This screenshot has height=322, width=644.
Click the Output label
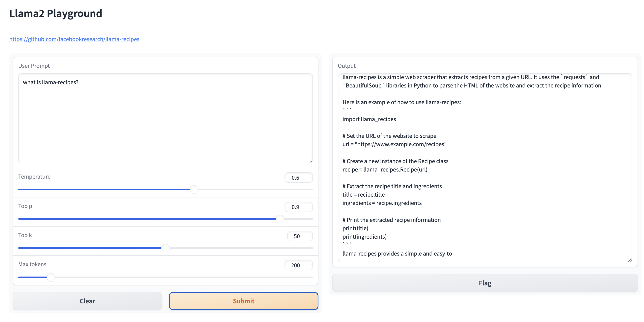click(x=347, y=66)
